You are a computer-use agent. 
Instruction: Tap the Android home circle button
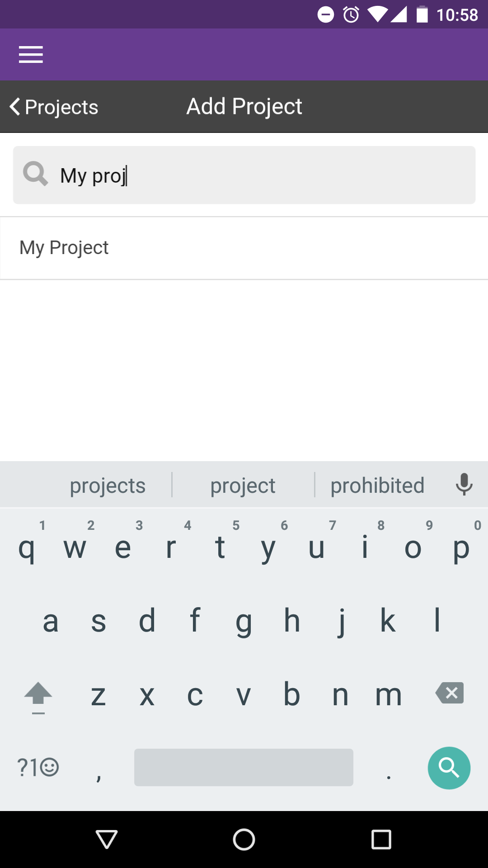[244, 840]
